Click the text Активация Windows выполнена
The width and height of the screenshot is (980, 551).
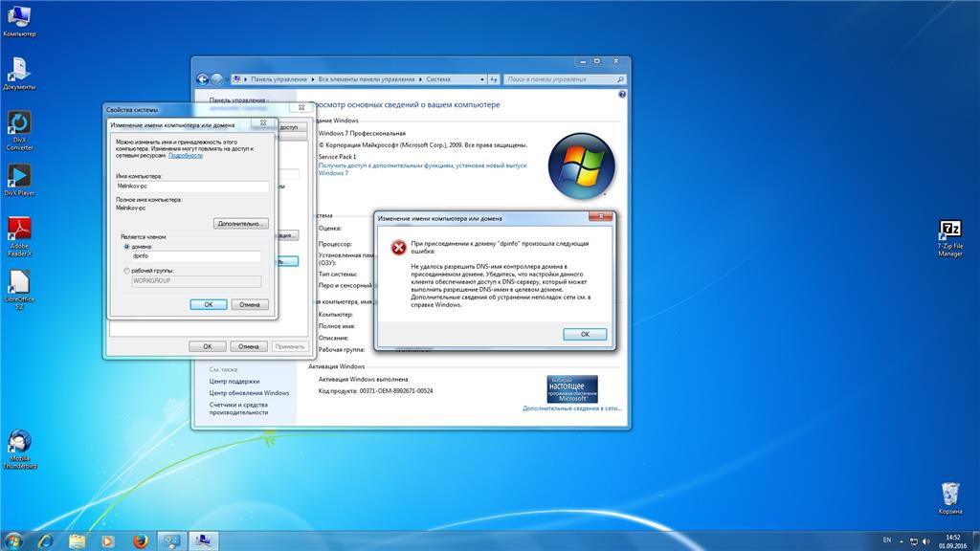pyautogui.click(x=363, y=379)
